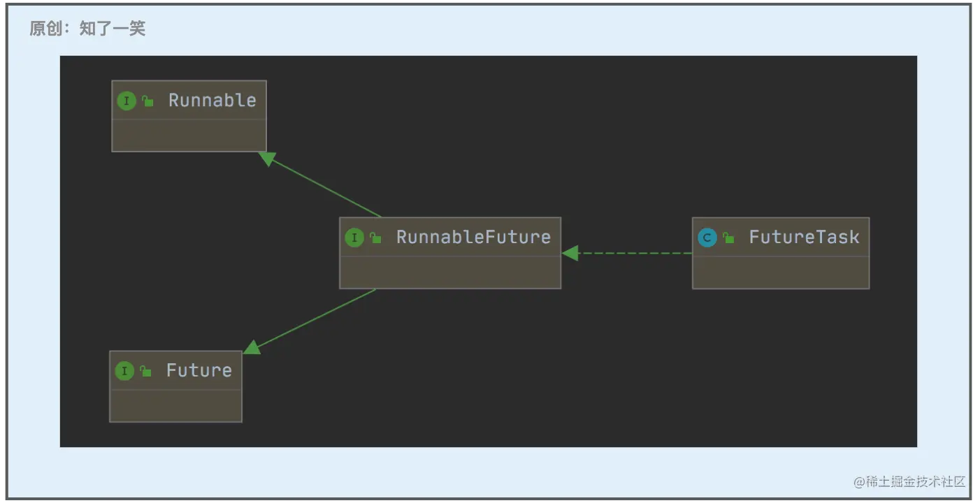Click the 原创：知了一笑 caption text

(87, 29)
